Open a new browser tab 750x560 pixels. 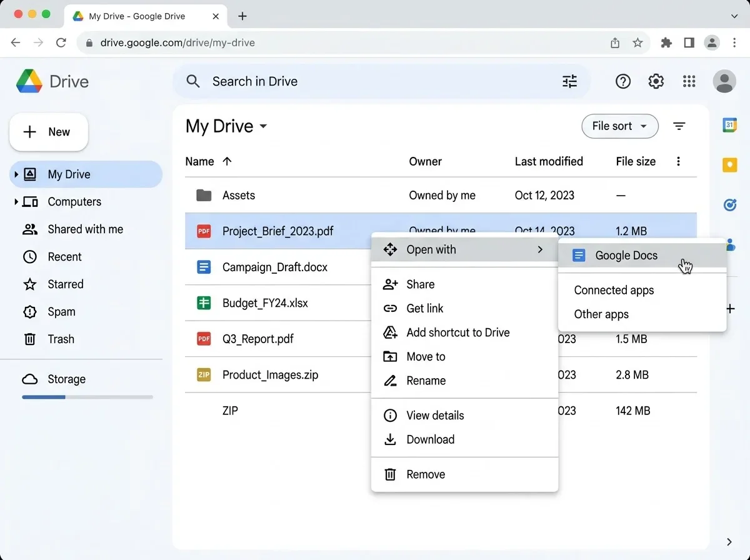tap(242, 16)
